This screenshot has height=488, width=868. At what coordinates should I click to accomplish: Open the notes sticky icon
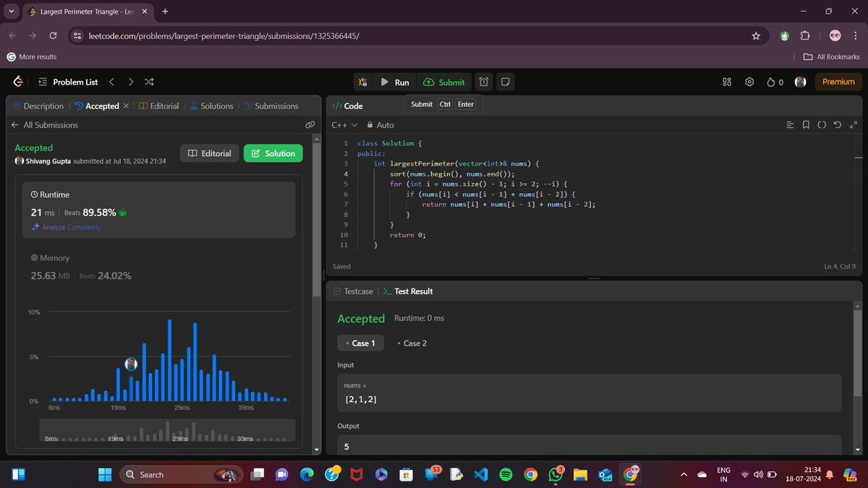pos(506,82)
